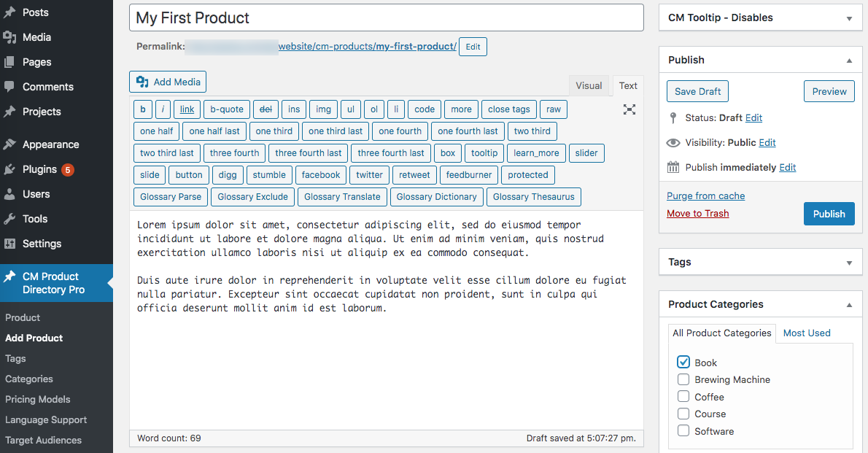Image resolution: width=868 pixels, height=453 pixels.
Task: Click in the Lorem ipsum content text area
Action: pos(387,320)
